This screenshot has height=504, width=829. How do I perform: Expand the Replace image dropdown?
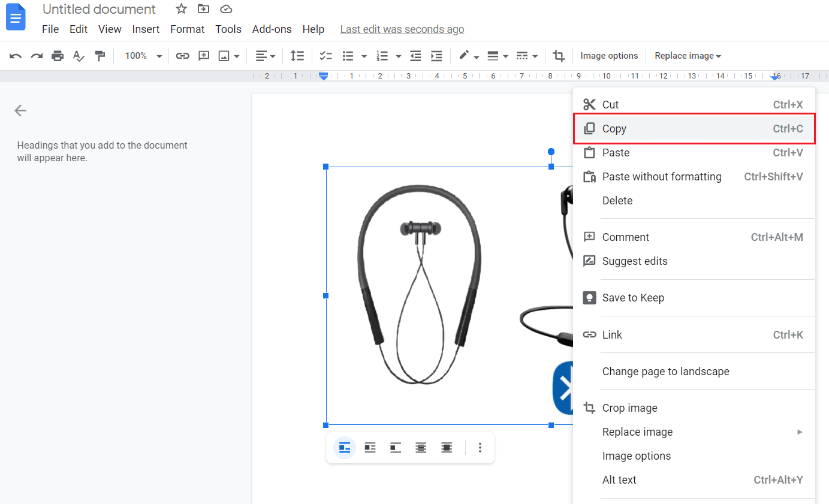click(x=688, y=56)
